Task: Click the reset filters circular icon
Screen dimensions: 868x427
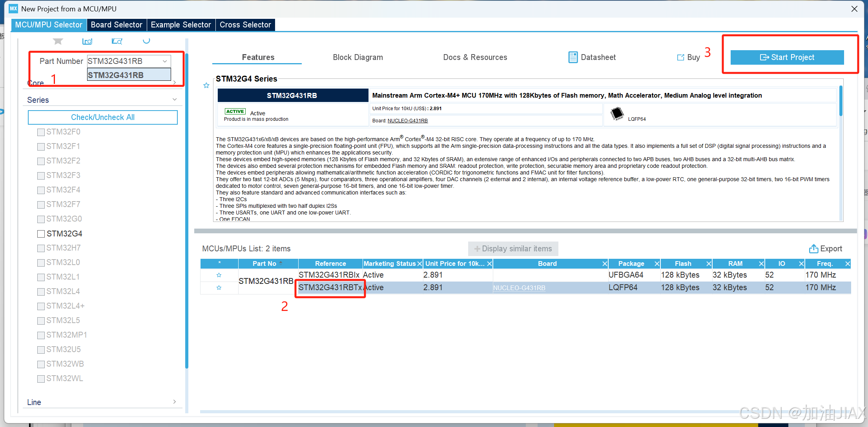Action: (x=146, y=41)
